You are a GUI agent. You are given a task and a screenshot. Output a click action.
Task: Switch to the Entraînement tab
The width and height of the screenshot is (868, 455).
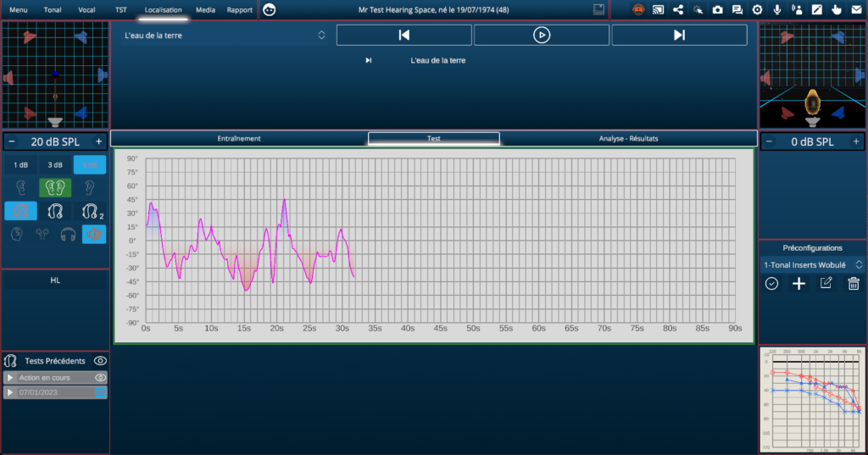click(x=238, y=138)
